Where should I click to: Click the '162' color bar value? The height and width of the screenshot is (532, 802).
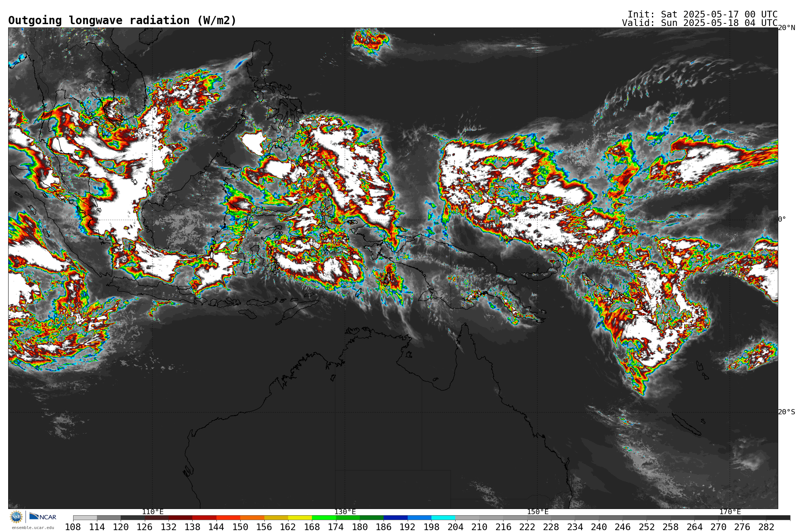[288, 527]
